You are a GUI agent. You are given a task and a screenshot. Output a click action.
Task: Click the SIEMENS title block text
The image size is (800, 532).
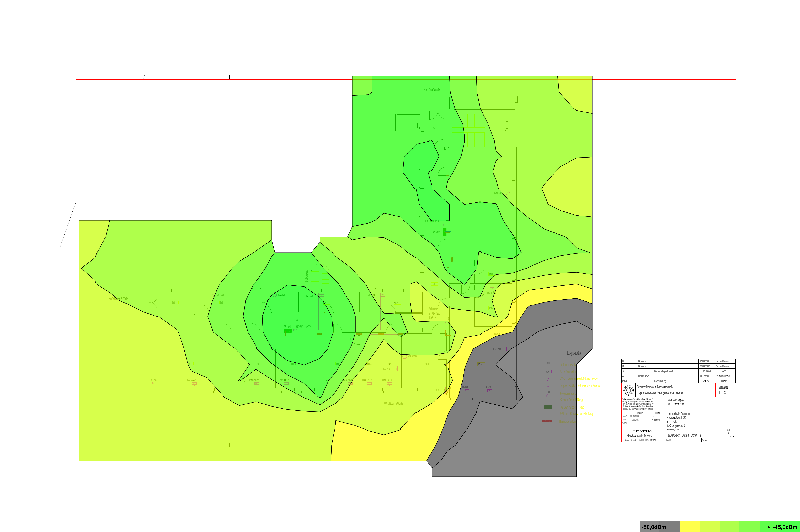(642, 431)
